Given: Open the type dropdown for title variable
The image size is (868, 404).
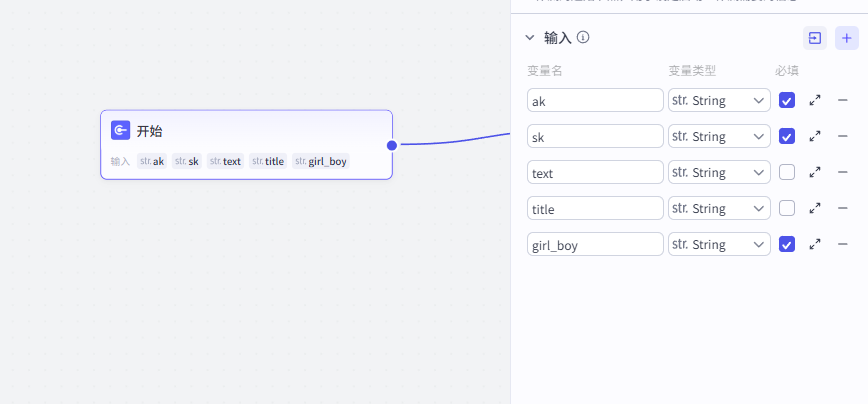Looking at the screenshot, I should pyautogui.click(x=719, y=208).
